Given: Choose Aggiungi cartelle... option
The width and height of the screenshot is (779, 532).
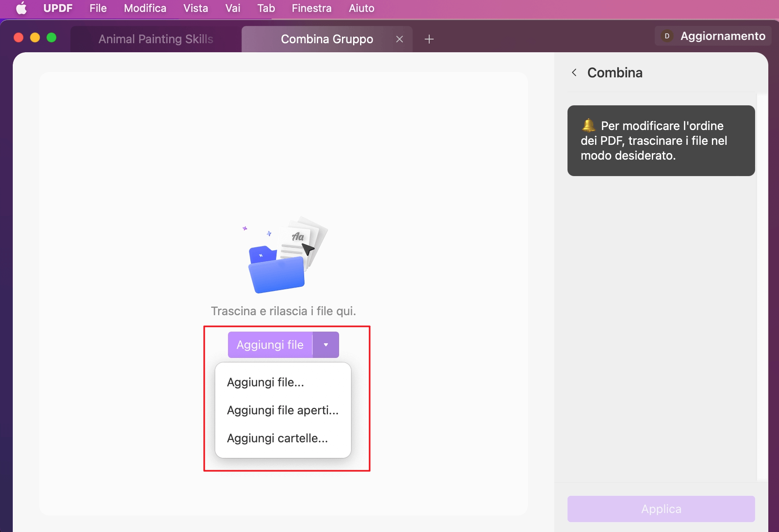Looking at the screenshot, I should pyautogui.click(x=283, y=438).
